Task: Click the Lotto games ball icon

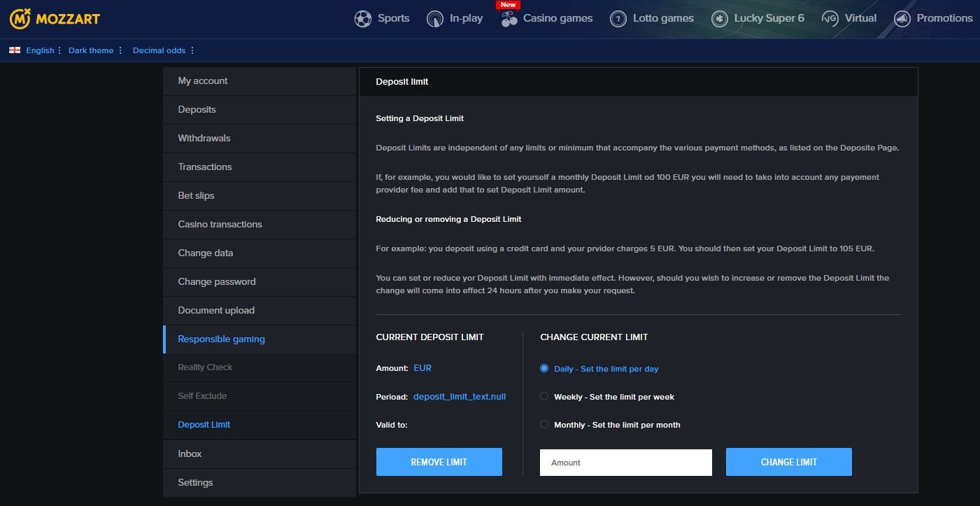Action: point(618,19)
